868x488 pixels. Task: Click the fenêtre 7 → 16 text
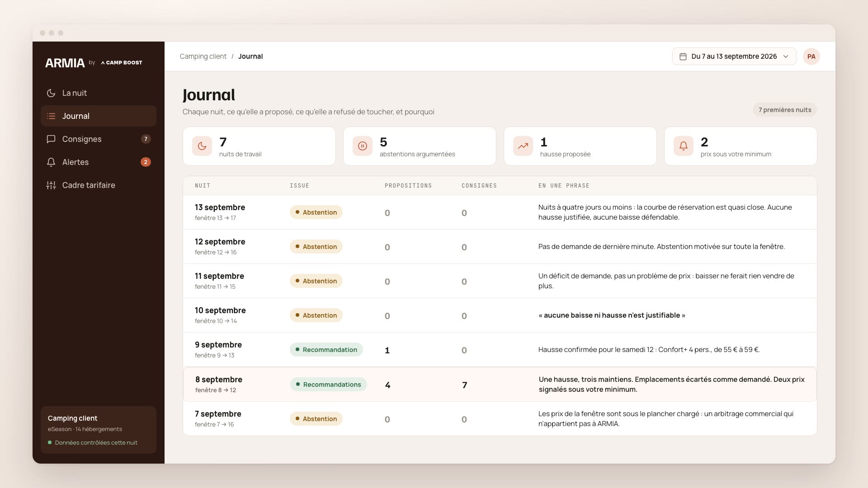pos(214,425)
